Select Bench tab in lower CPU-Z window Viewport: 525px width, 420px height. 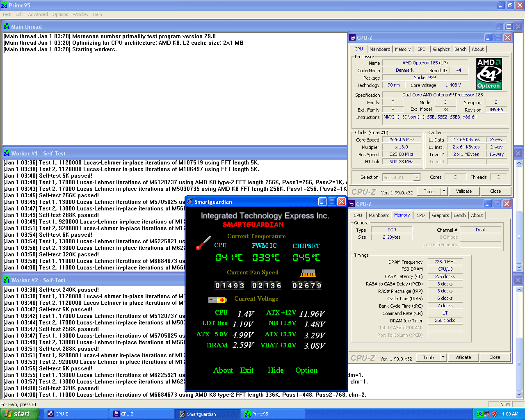pos(459,215)
